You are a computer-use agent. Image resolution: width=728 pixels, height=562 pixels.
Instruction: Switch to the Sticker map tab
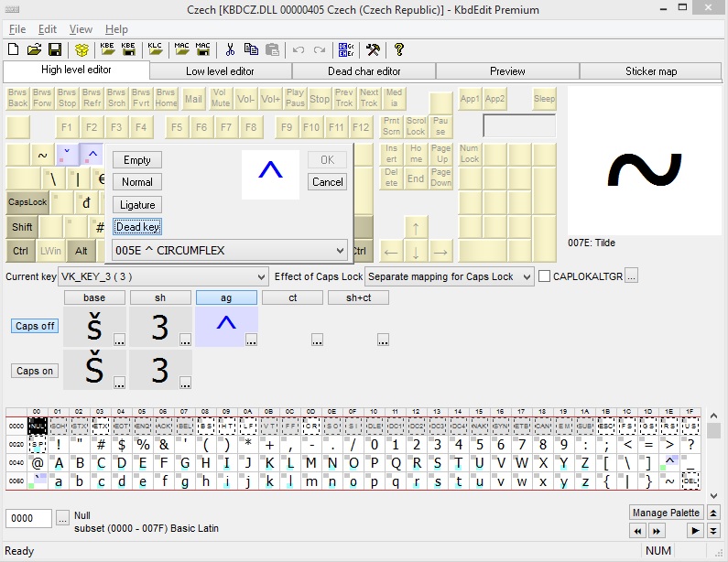pos(651,71)
